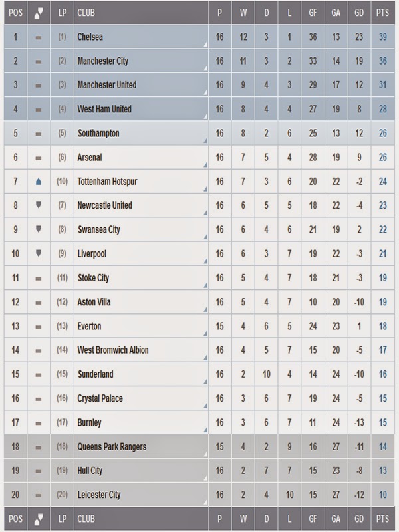
Task: Sort by the PTS column header at top
Action: [x=382, y=13]
